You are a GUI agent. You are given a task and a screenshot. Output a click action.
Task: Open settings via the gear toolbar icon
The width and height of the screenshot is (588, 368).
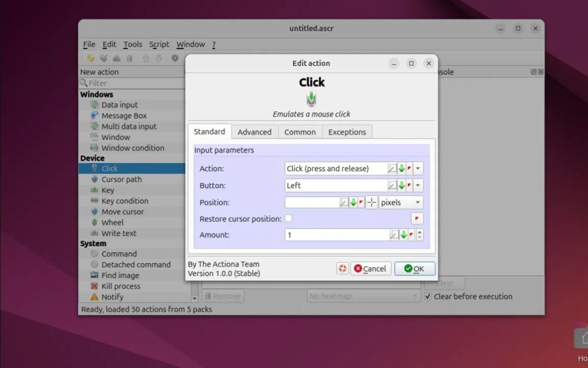(174, 58)
